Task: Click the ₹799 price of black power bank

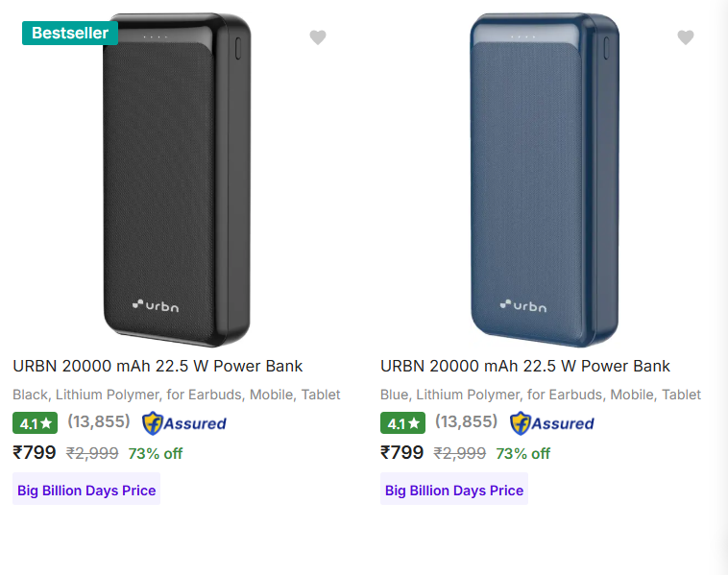Action: (35, 453)
